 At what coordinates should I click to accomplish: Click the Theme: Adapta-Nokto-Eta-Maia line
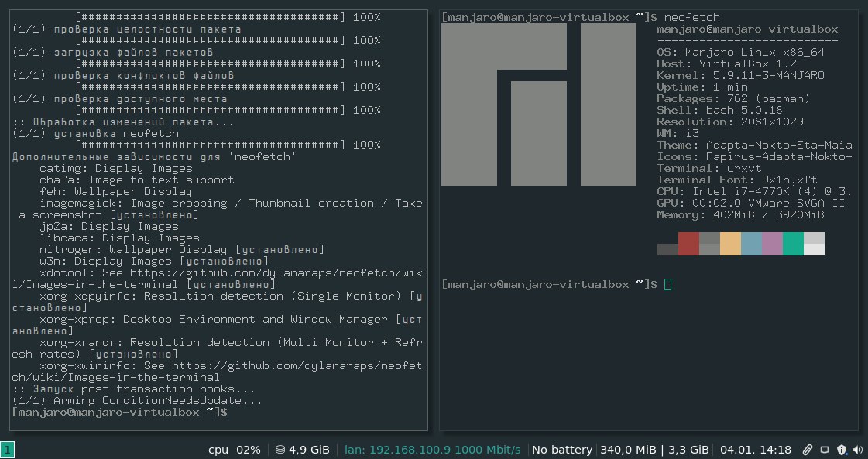[x=754, y=145]
